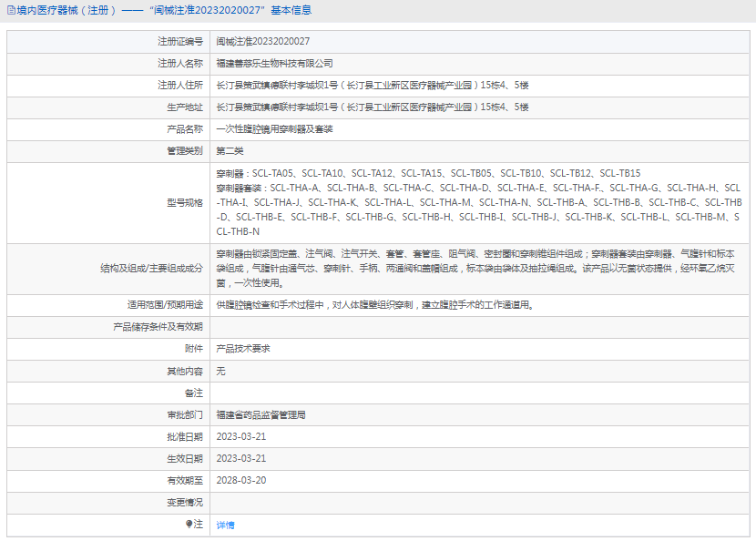Click the model line starting with 穿刺器套装：SCL-THA-A
Image resolution: width=756 pixels, height=541 pixels.
(x=478, y=188)
